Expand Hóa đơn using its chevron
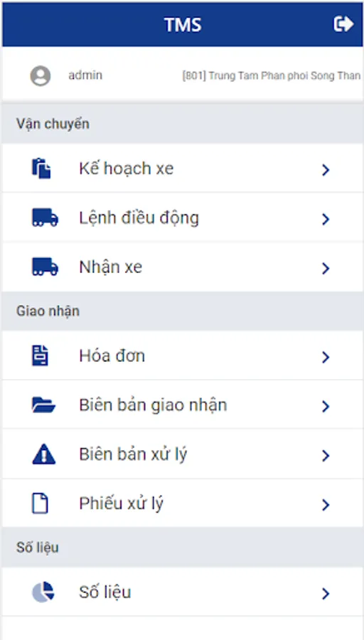This screenshot has width=364, height=640. tap(325, 357)
